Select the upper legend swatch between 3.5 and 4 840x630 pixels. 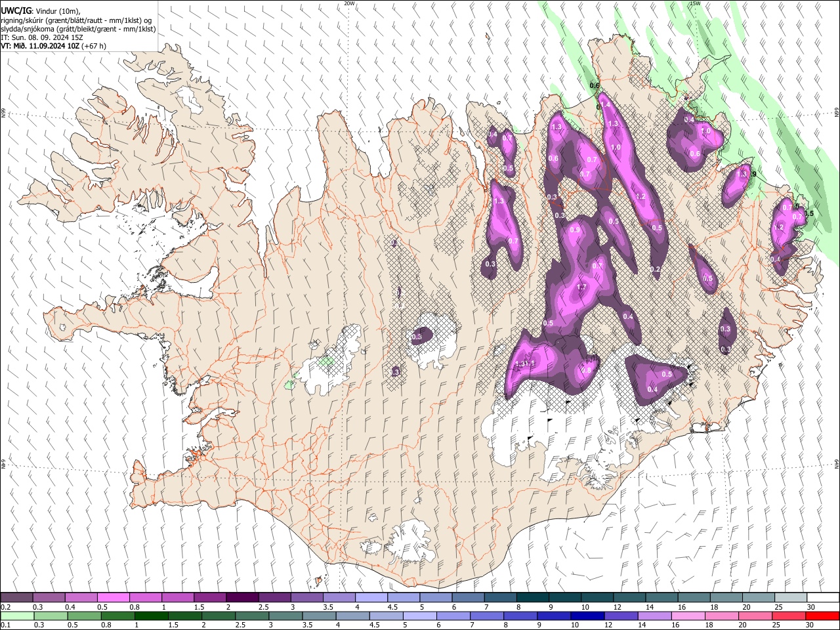click(338, 597)
